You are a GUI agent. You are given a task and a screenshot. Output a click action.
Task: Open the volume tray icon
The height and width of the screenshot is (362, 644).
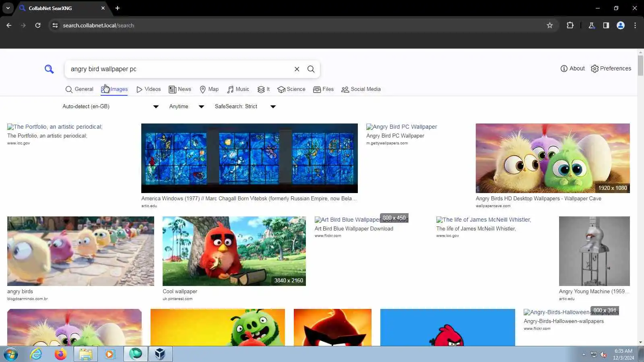pos(603,355)
